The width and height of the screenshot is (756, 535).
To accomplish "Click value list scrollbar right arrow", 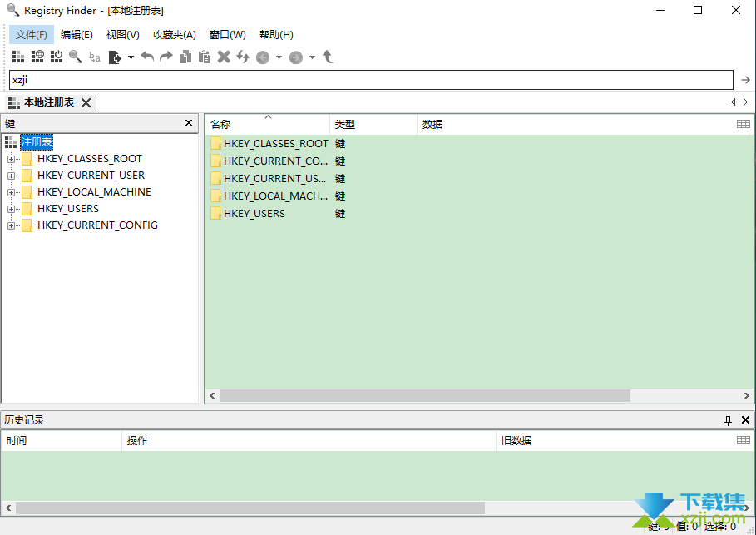I will (746, 395).
